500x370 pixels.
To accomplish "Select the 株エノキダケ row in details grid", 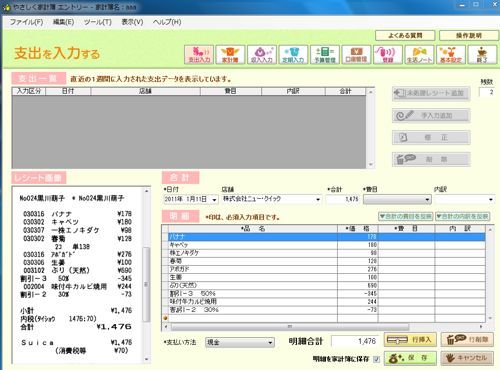I will (x=327, y=253).
